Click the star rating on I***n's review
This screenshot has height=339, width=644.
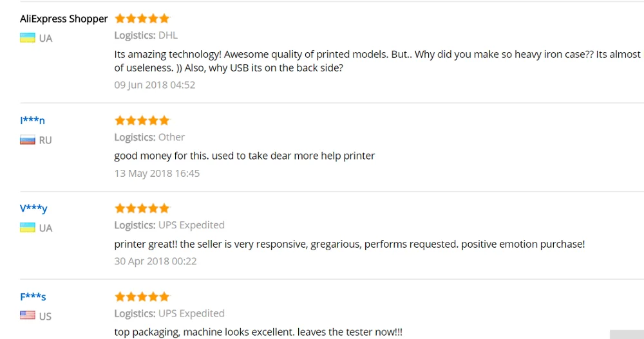(142, 120)
